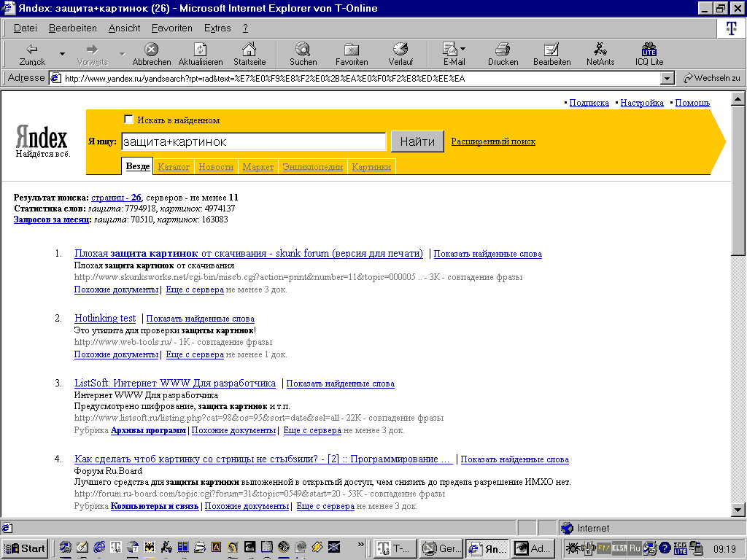
Task: Open the ? help menu
Action: [245, 28]
